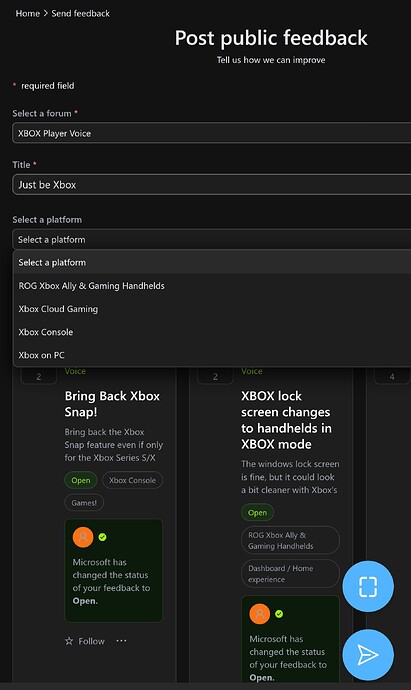This screenshot has width=411, height=690.
Task: Click 'The windows lock screen is fine' description
Action: tap(290, 477)
